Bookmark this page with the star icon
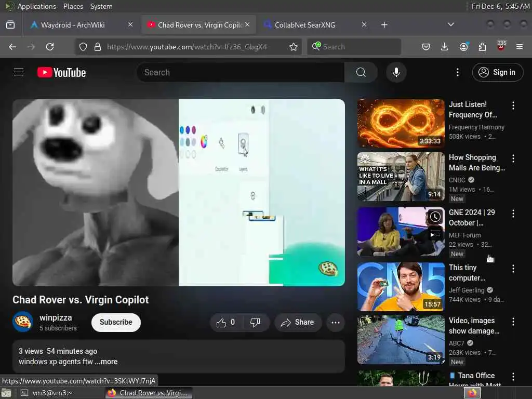532x399 pixels. (294, 47)
